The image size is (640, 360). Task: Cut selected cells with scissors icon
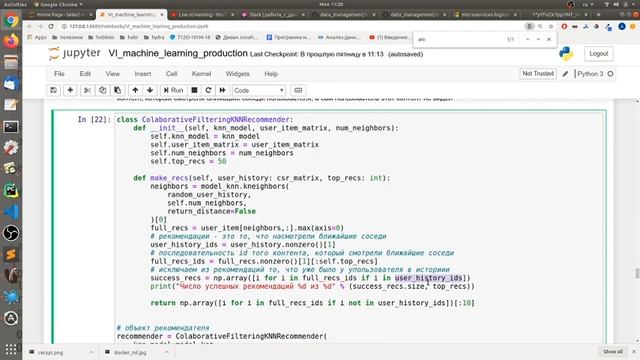pyautogui.click(x=87, y=90)
